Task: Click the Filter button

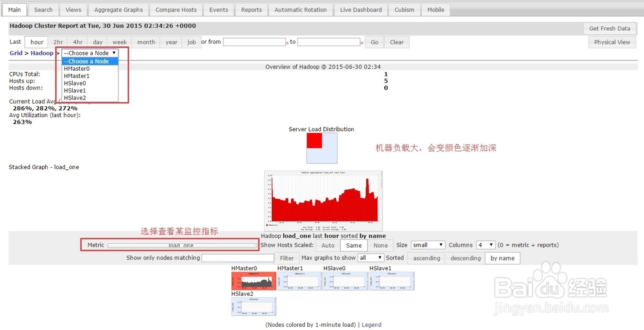Action: click(287, 258)
